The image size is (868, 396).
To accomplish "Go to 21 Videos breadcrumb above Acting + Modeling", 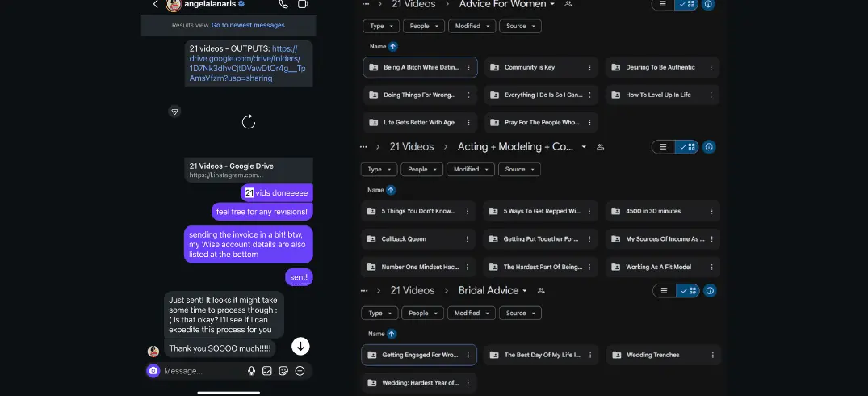I will [x=411, y=147].
